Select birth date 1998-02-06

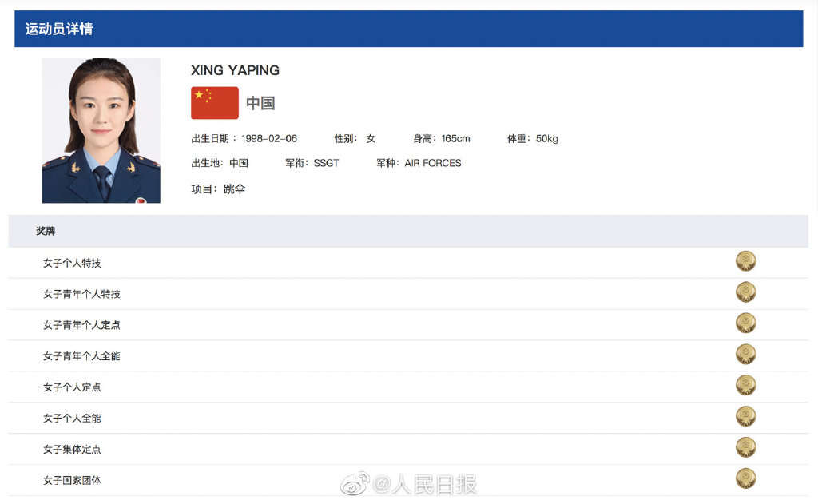coord(269,138)
